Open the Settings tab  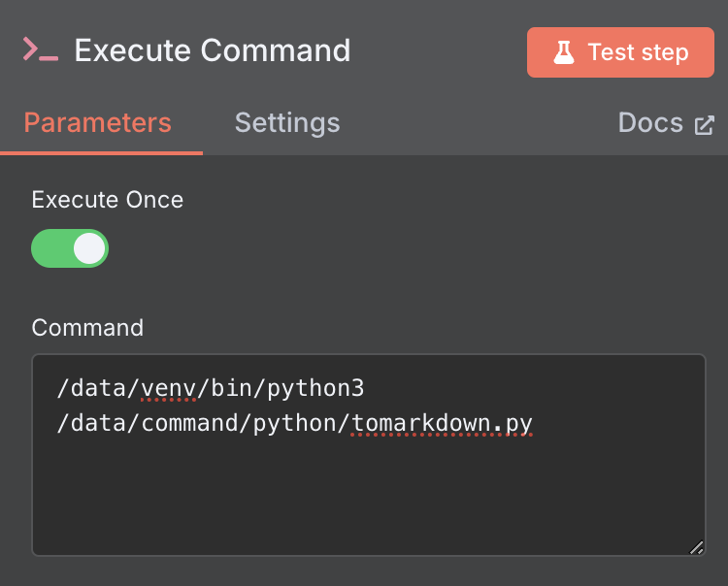click(x=287, y=123)
